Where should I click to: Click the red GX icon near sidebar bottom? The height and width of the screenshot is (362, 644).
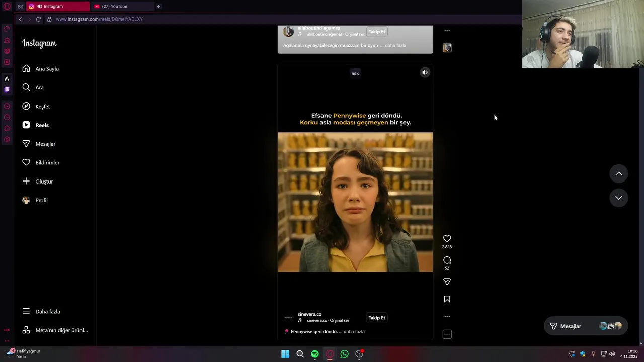7,330
